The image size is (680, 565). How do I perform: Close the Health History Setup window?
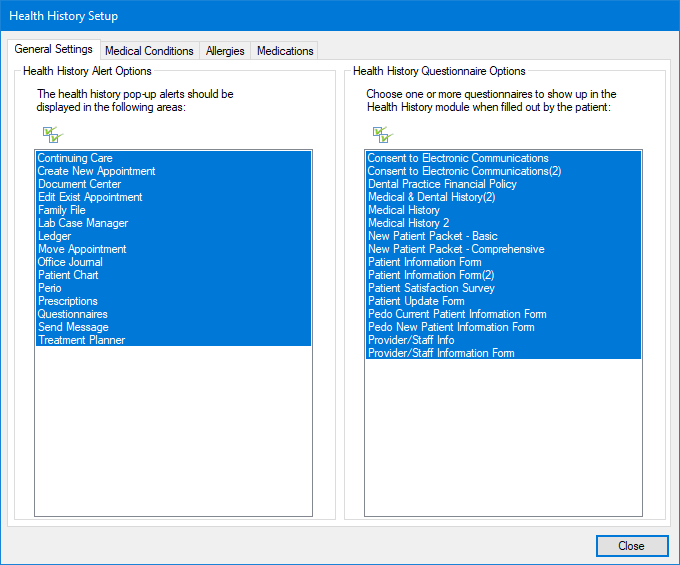coord(631,546)
